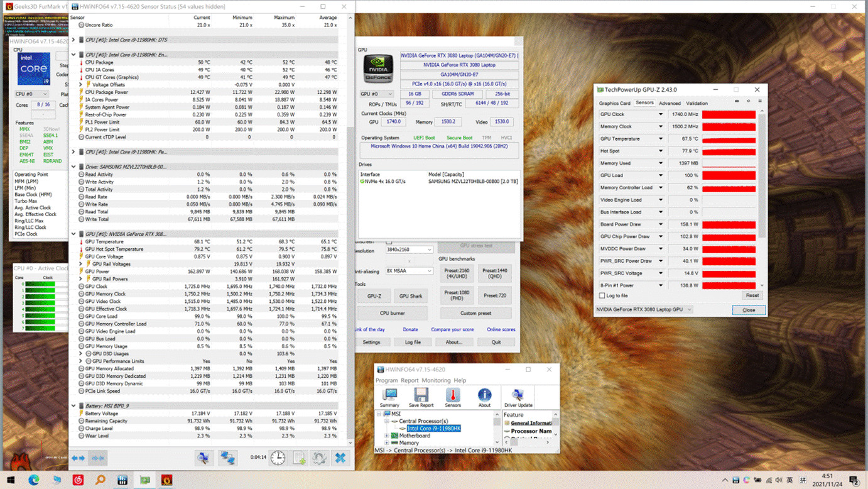Open GPU-Z hamburger menu icon
The image size is (868, 489).
click(x=759, y=101)
